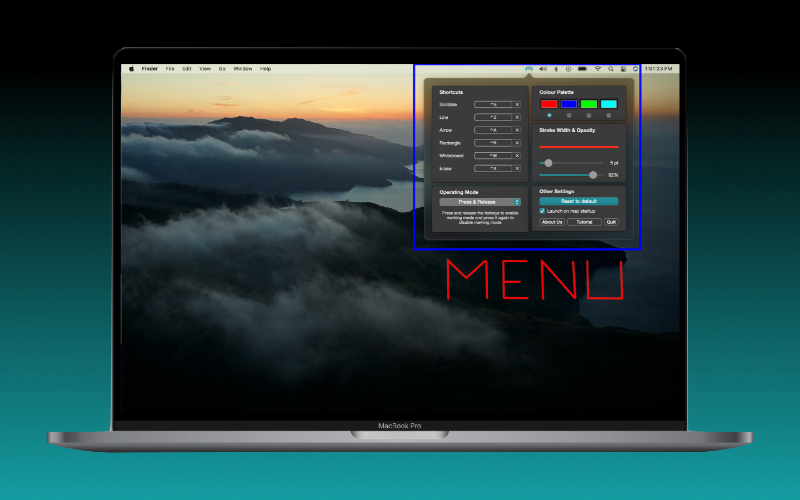Click the About Us button
This screenshot has height=500, width=800.
[552, 222]
